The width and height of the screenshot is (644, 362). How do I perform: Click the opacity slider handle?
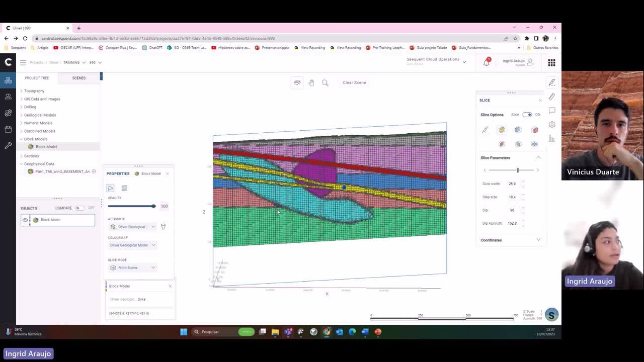coord(153,206)
